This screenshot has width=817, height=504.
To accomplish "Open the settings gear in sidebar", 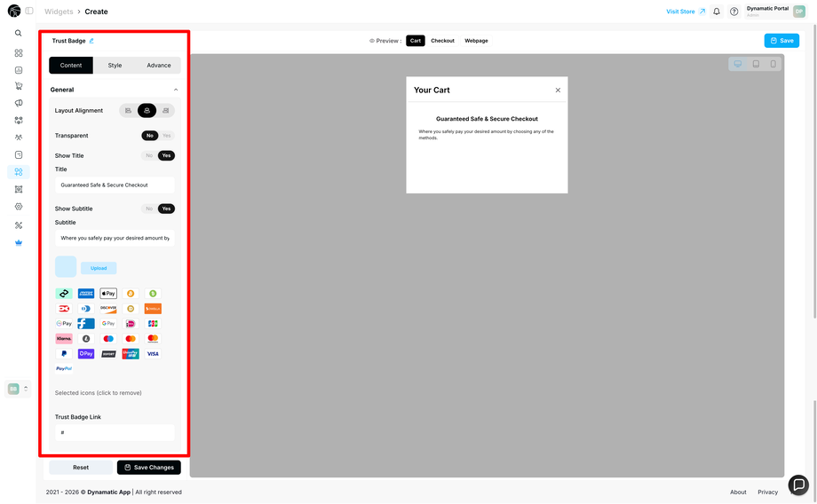I will tap(19, 207).
